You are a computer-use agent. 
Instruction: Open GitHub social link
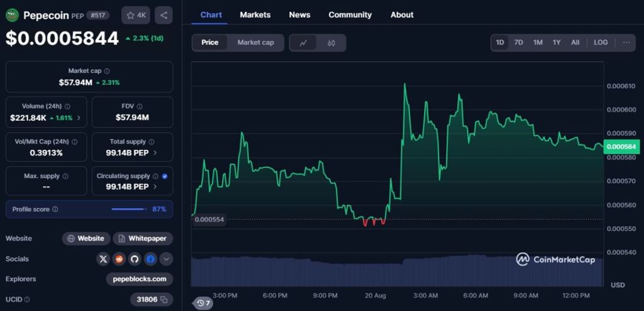[x=135, y=259]
